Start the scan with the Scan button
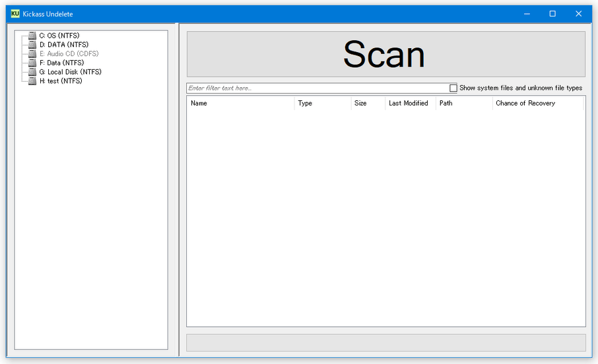The image size is (598, 364). (385, 54)
